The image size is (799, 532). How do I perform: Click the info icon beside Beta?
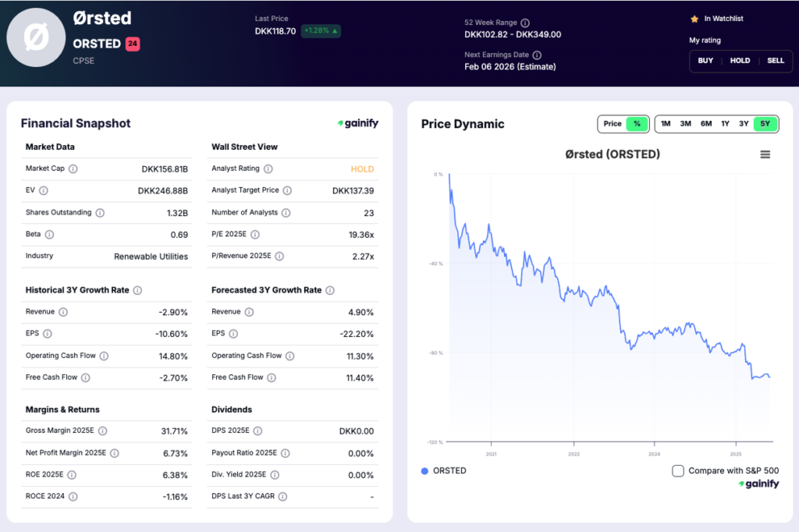50,235
